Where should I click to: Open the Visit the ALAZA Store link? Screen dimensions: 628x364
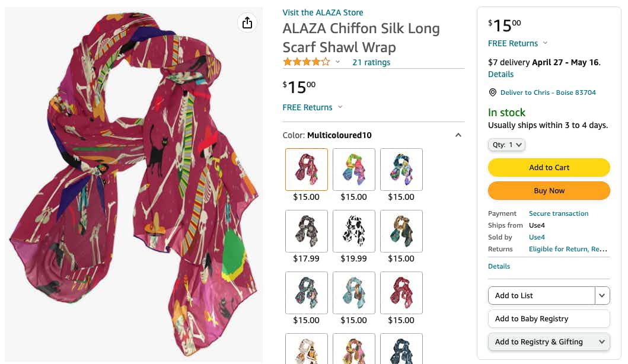[x=323, y=12]
